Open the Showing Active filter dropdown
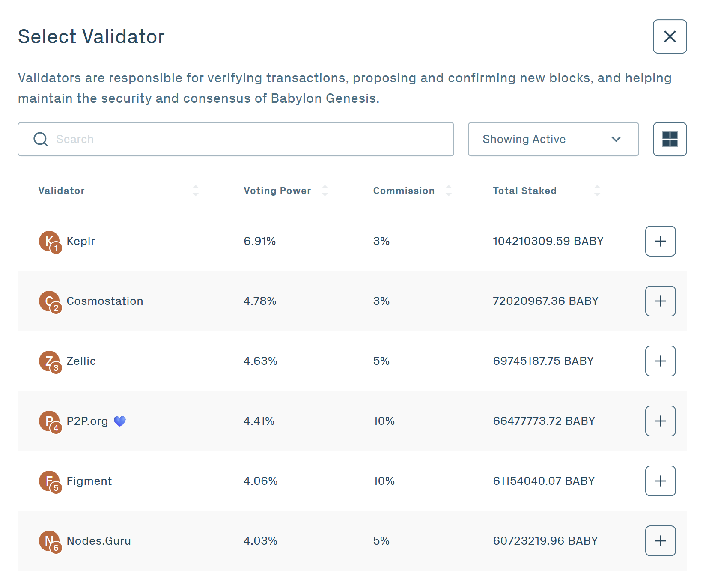Image resolution: width=706 pixels, height=588 pixels. coord(553,139)
